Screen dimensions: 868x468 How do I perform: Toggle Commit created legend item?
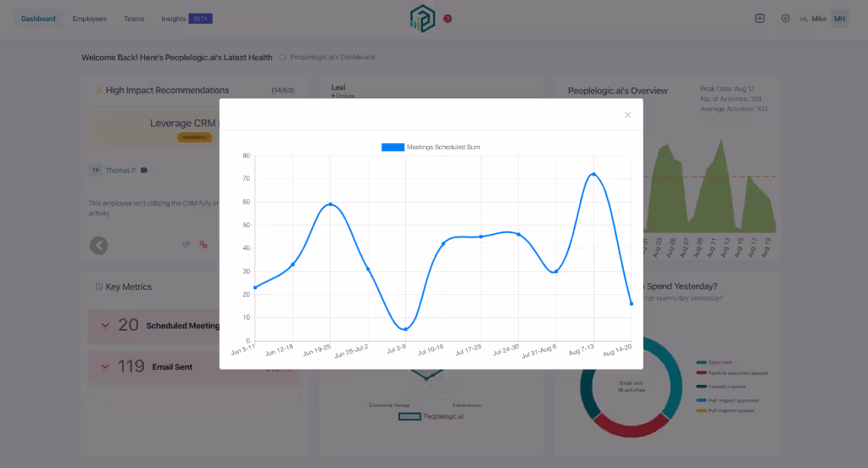click(721, 387)
